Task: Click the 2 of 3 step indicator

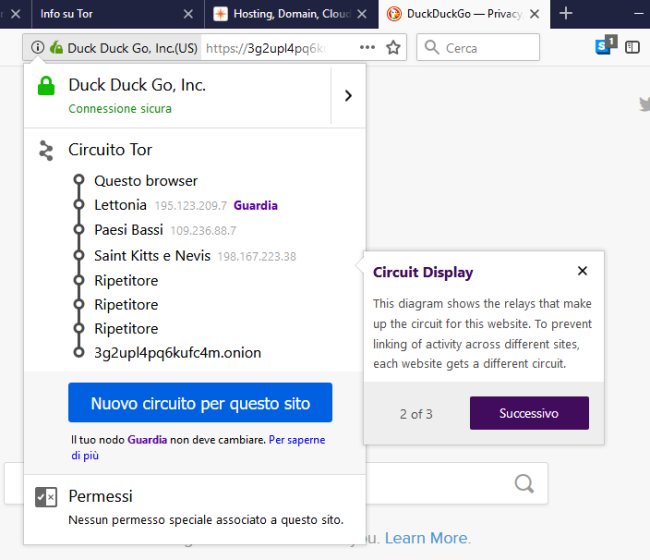Action: tap(416, 414)
